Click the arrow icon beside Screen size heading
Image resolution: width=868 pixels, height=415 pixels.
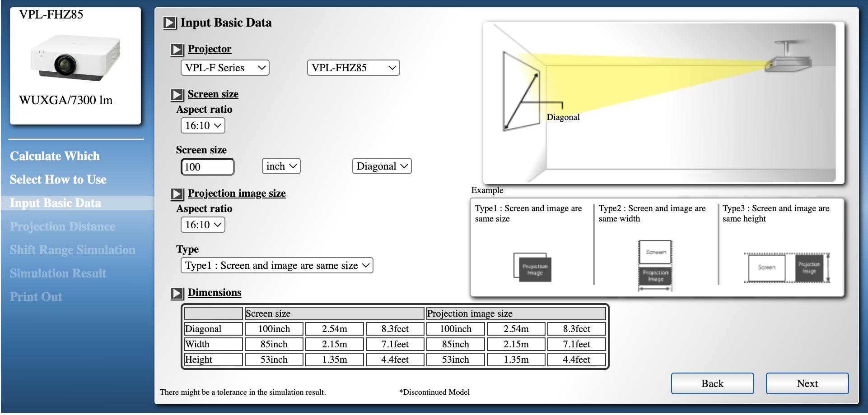177,95
